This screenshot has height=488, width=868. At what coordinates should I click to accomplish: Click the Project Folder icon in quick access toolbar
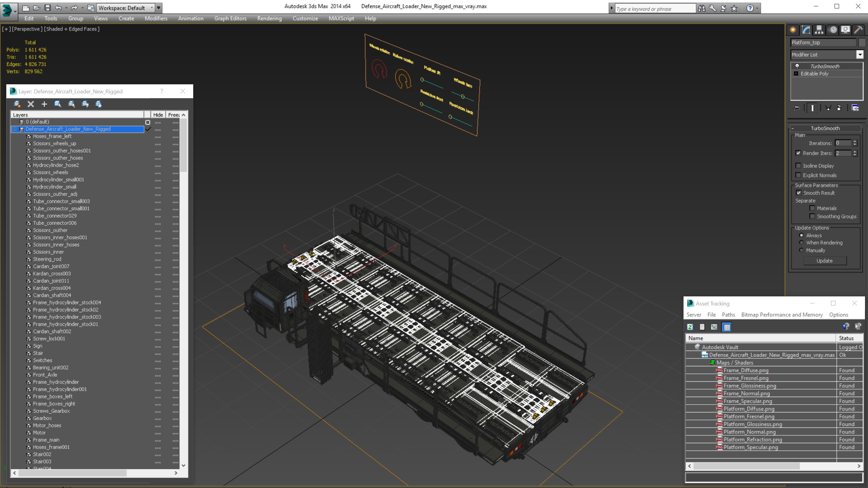(91, 8)
